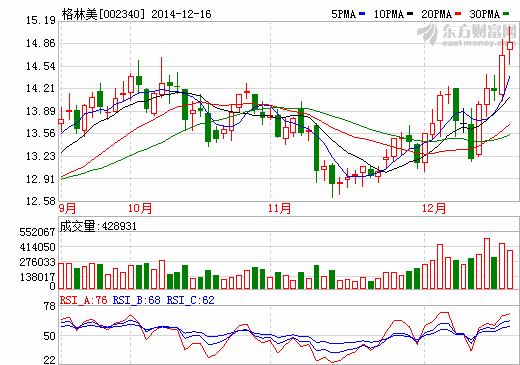Click the 14.21 price axis label
520x365 pixels.
point(41,88)
